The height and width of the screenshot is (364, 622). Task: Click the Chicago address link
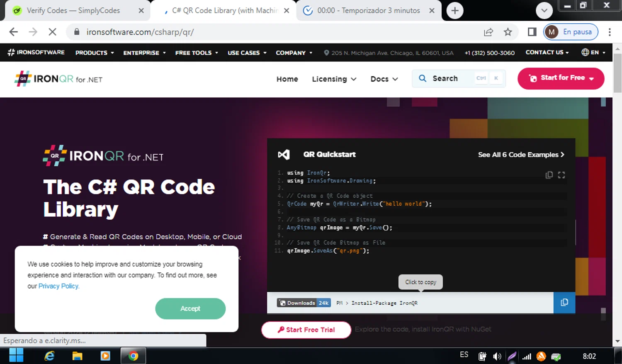pos(389,53)
